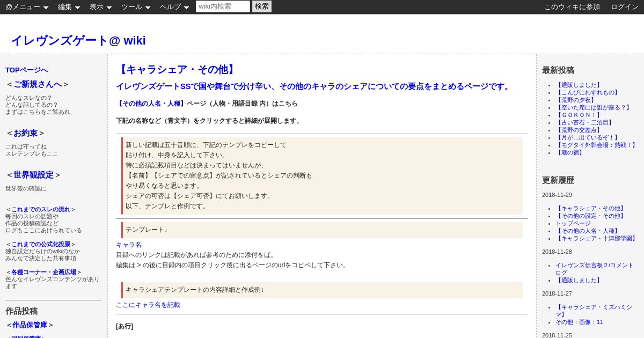The width and height of the screenshot is (644, 338).
Task: Open the ヘルプ dropdown menu
Action: click(174, 7)
